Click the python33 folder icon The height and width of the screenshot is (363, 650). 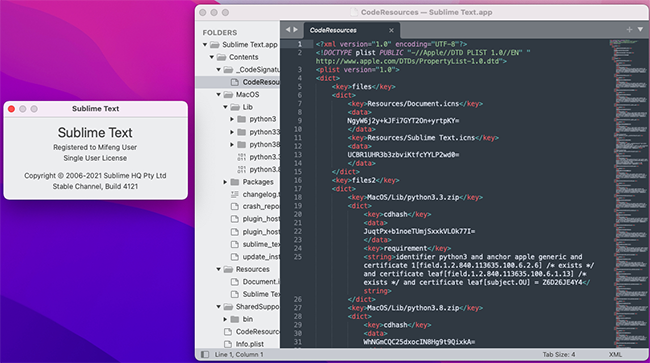(242, 132)
